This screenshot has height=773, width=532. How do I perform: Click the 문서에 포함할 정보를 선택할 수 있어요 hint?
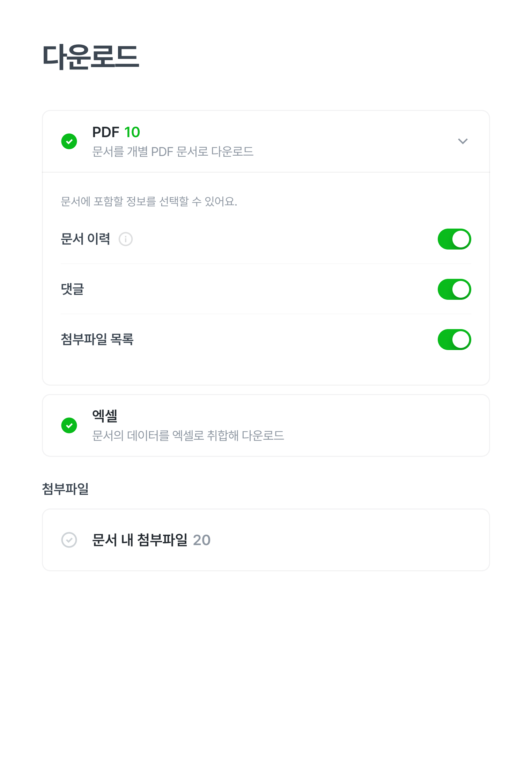(149, 201)
